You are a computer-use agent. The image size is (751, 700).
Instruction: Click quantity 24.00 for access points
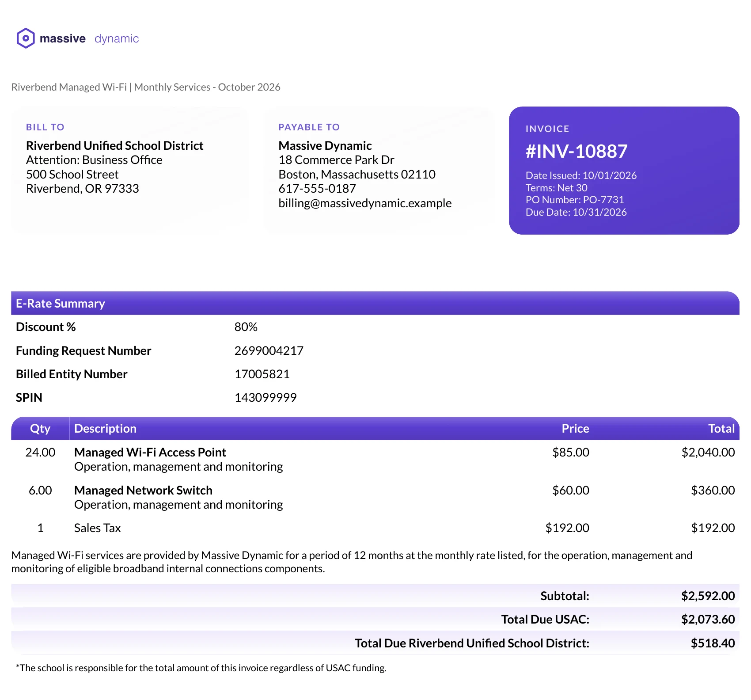40,452
